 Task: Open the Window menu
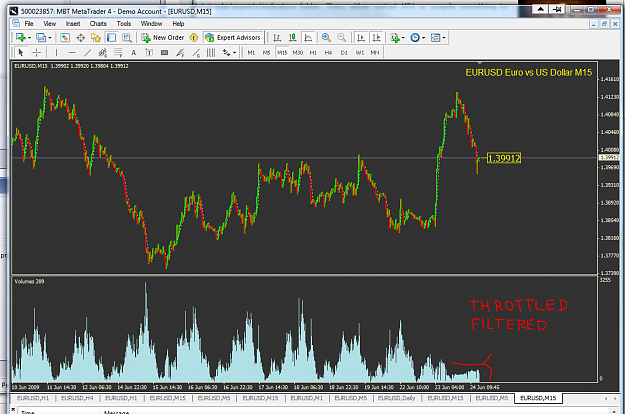[x=151, y=24]
